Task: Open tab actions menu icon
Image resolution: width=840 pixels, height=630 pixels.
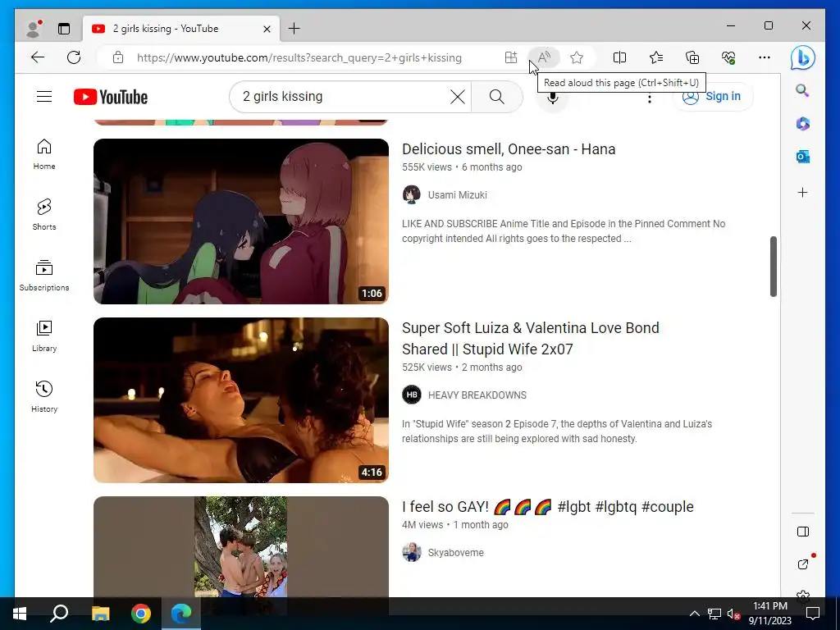Action: pyautogui.click(x=64, y=29)
